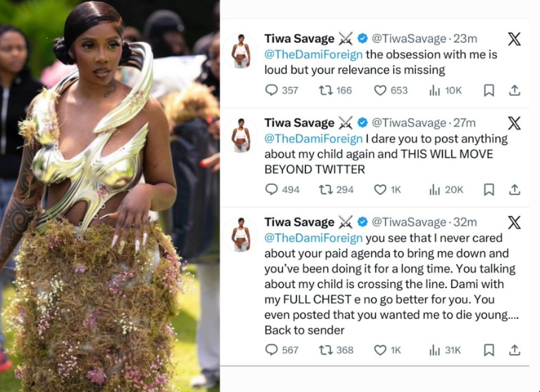540x392 pixels.
Task: Share the 23m tweet
Action: tap(515, 90)
